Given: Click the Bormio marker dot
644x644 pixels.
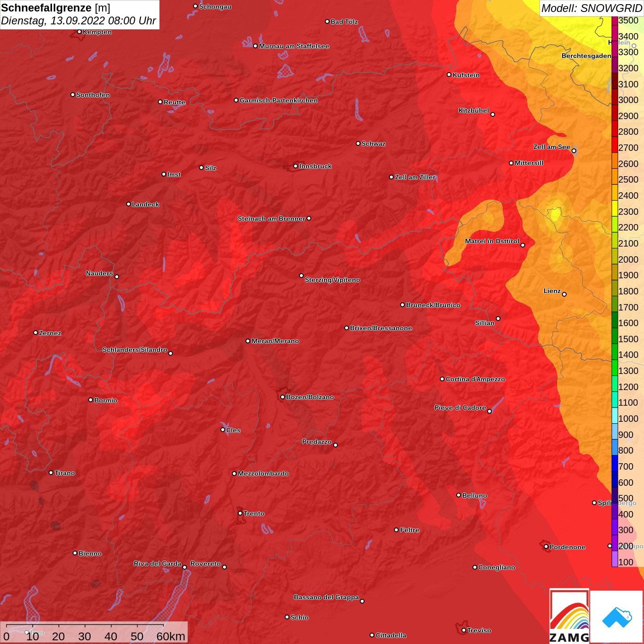Looking at the screenshot, I should point(91,400).
